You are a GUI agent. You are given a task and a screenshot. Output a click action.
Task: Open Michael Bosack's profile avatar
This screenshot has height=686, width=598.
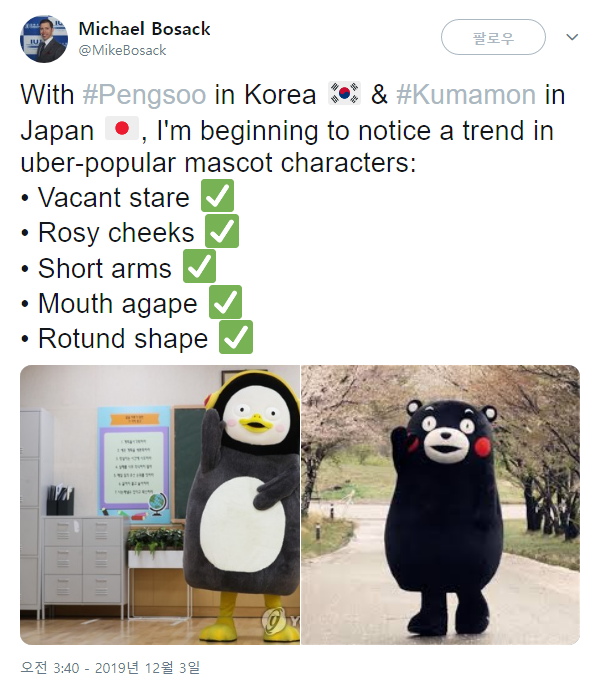[x=44, y=39]
